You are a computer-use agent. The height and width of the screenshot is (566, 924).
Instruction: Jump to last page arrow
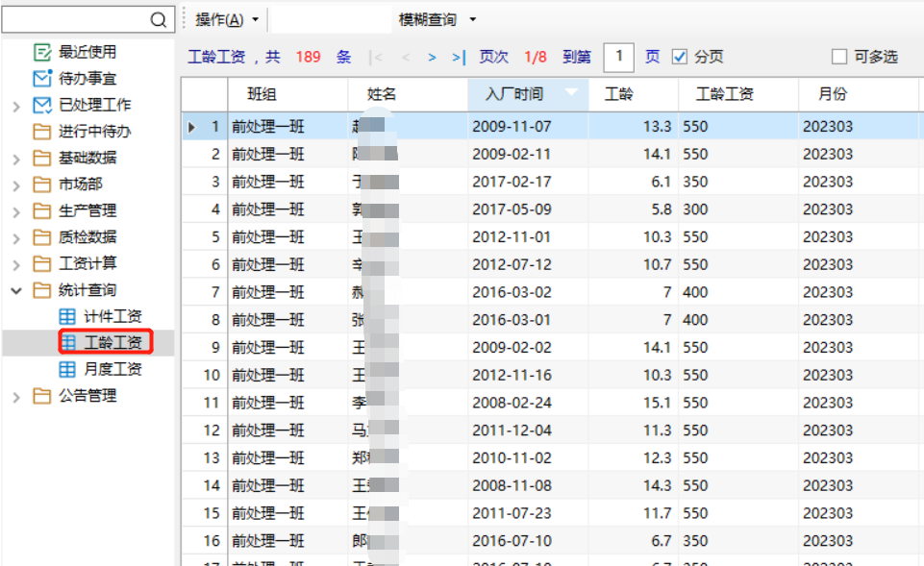tap(459, 58)
